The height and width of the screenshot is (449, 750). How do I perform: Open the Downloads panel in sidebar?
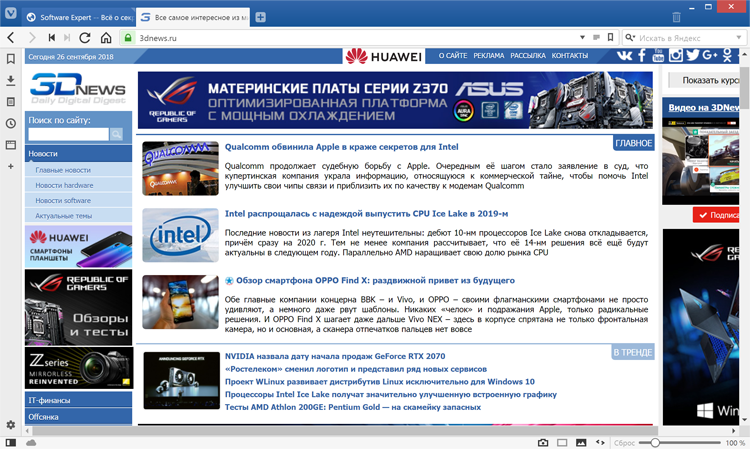11,80
